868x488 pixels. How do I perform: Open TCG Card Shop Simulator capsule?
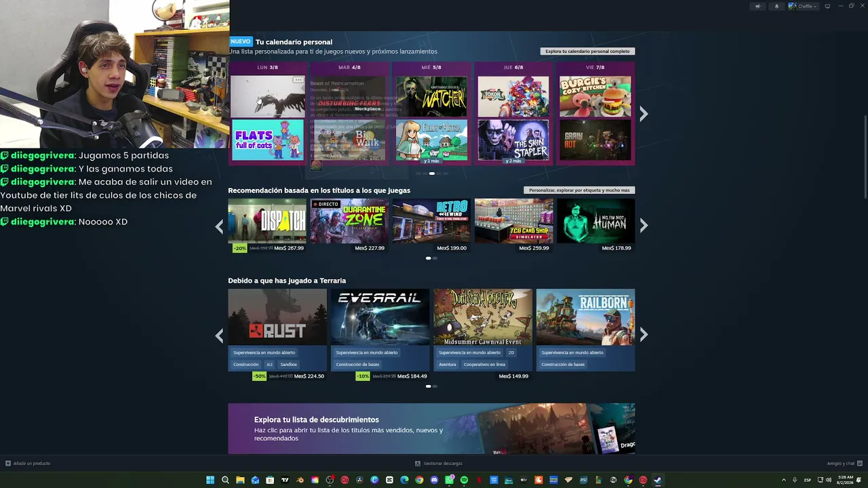(x=513, y=221)
